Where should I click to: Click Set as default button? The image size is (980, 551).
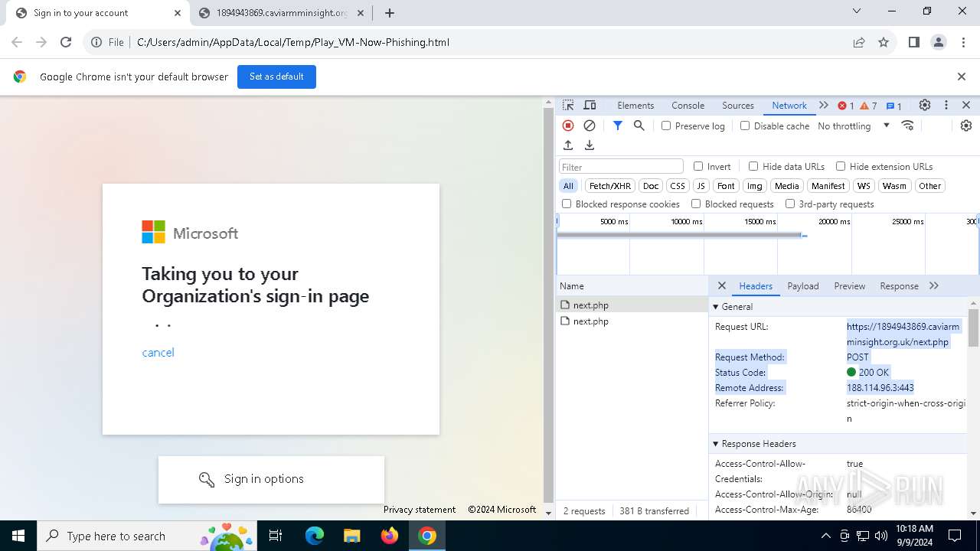(x=276, y=77)
